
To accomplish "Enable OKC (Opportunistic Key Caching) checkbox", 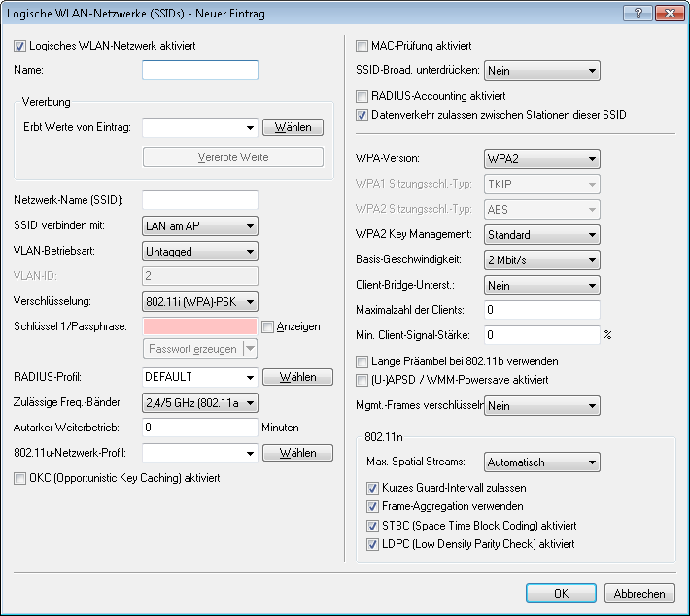I will (21, 478).
